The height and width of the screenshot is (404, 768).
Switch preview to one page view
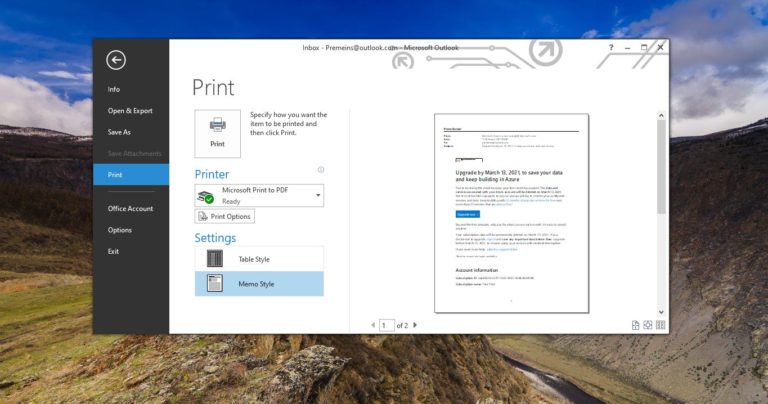click(x=648, y=325)
